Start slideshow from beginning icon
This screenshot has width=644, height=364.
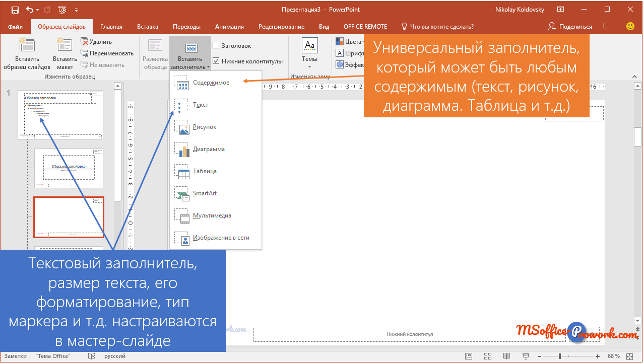(62, 10)
